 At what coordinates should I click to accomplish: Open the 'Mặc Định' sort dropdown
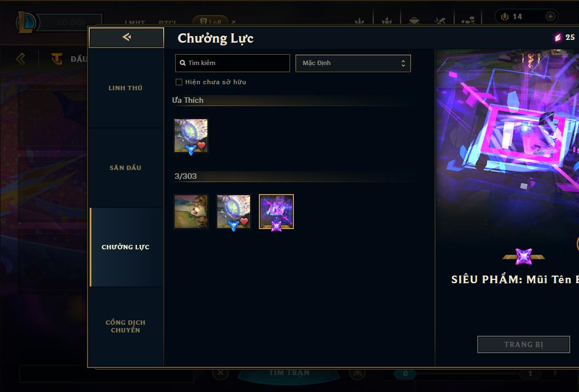coord(353,63)
